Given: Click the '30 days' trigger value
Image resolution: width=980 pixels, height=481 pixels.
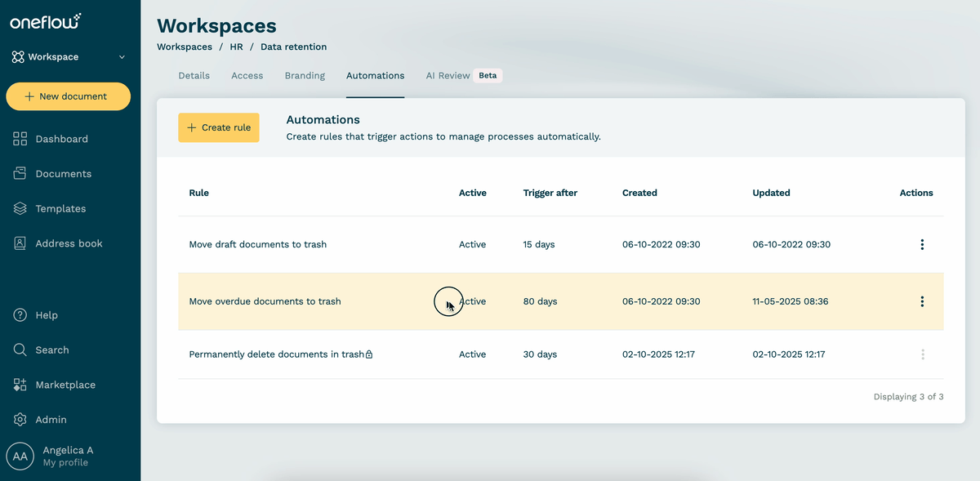Looking at the screenshot, I should pos(540,354).
